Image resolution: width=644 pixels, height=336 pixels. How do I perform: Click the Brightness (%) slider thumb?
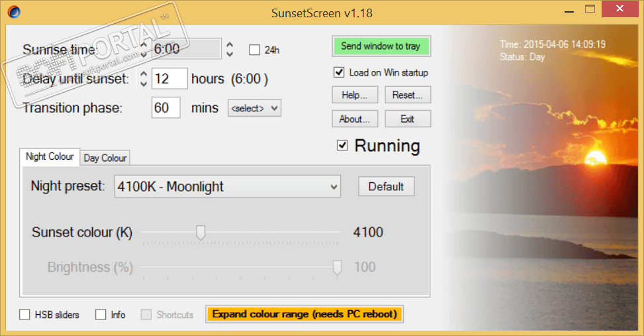337,267
